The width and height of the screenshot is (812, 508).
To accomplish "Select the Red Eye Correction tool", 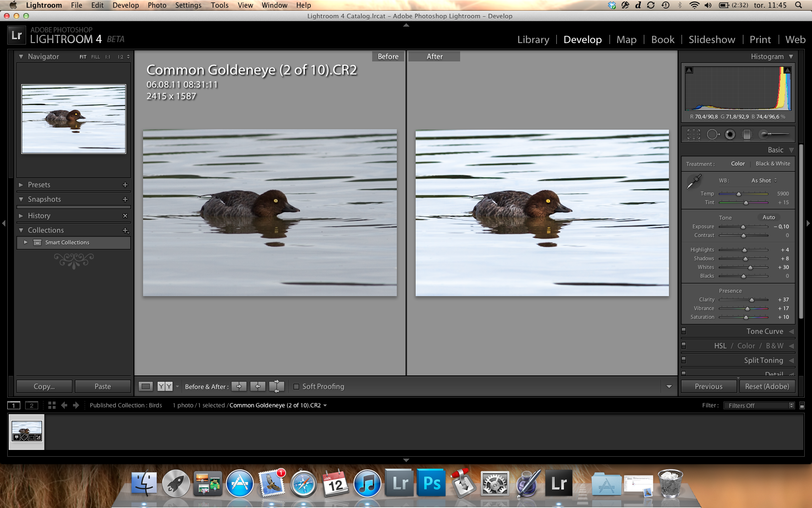I will point(730,134).
